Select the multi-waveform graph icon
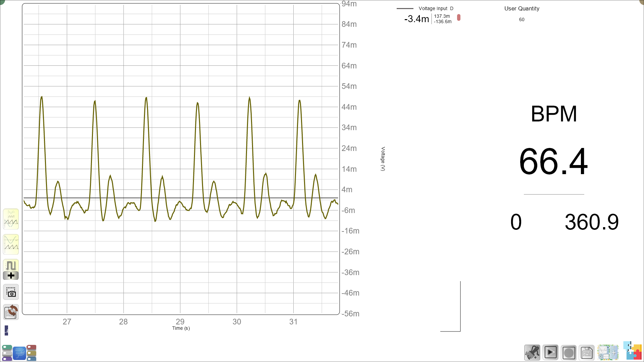The height and width of the screenshot is (362, 644). tap(11, 219)
